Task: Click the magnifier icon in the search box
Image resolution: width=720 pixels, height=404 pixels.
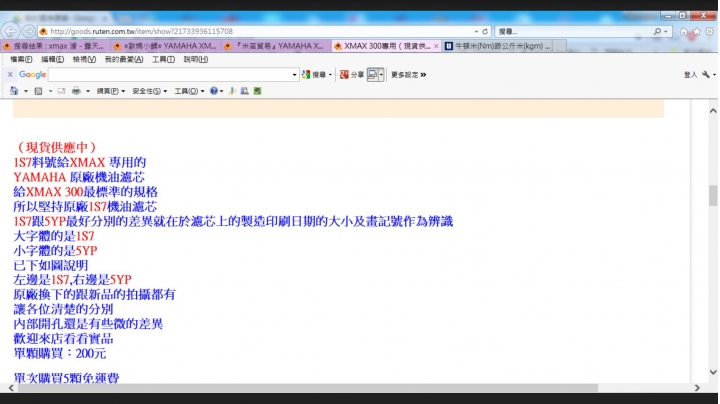Action: pyautogui.click(x=657, y=32)
